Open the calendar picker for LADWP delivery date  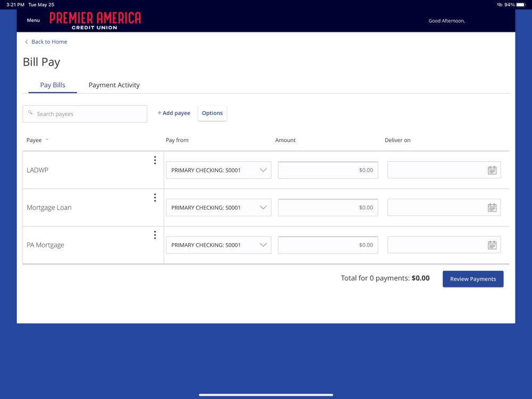492,170
